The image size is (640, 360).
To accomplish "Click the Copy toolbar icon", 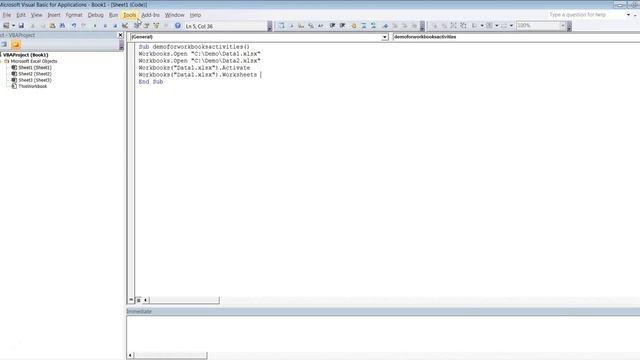I will (42, 26).
